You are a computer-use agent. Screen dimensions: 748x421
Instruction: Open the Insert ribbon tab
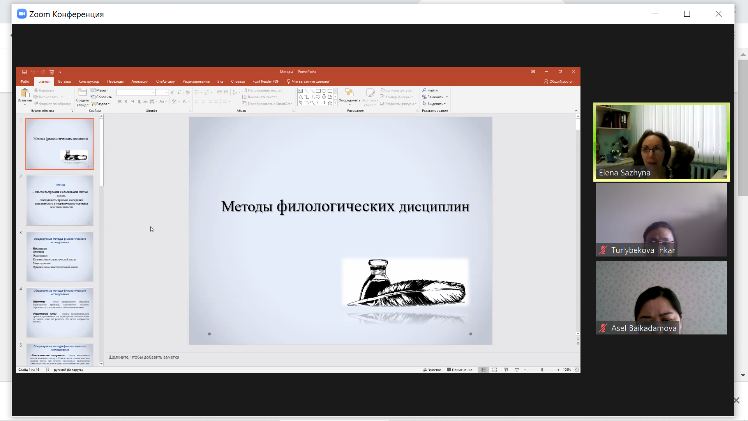coord(65,81)
